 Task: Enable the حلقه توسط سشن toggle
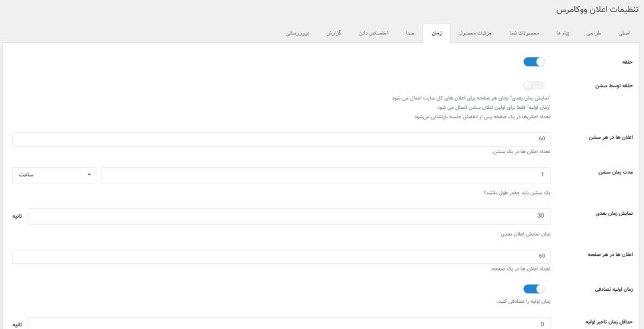tap(534, 86)
